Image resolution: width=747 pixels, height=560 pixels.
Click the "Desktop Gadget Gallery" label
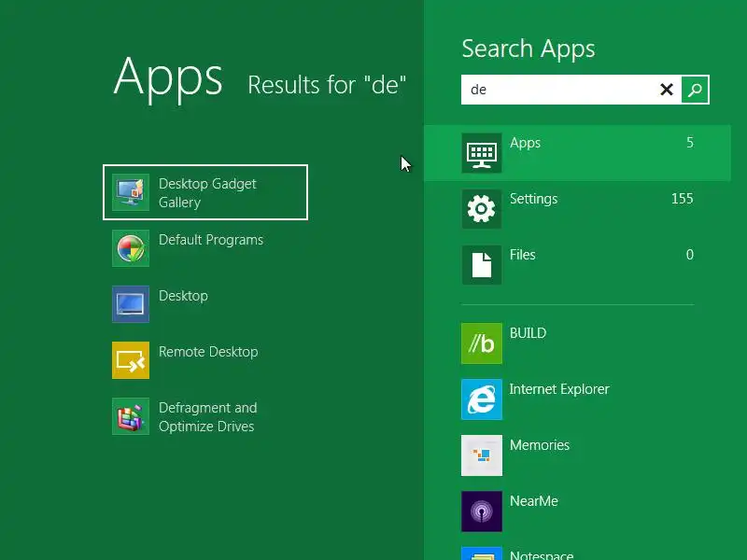click(x=207, y=193)
